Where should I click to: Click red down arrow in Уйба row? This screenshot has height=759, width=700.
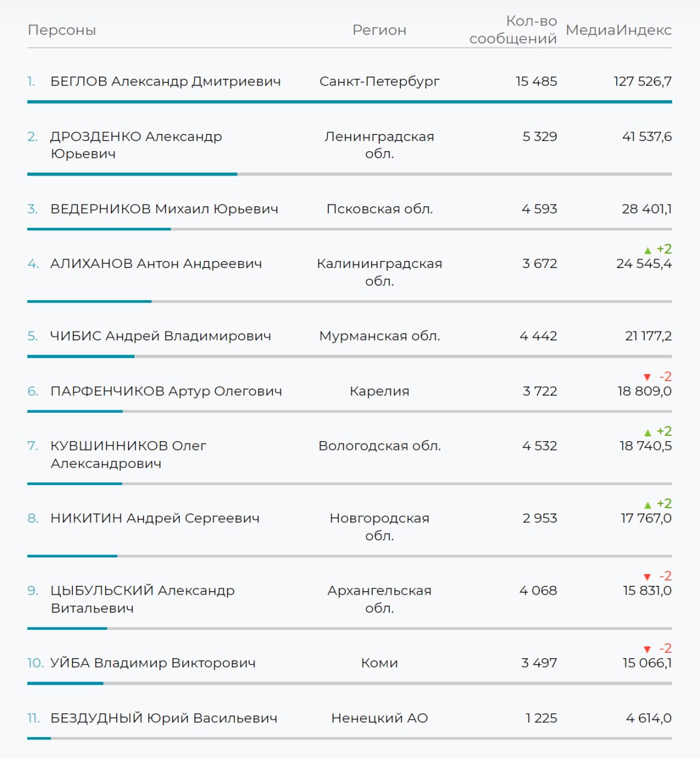[647, 650]
